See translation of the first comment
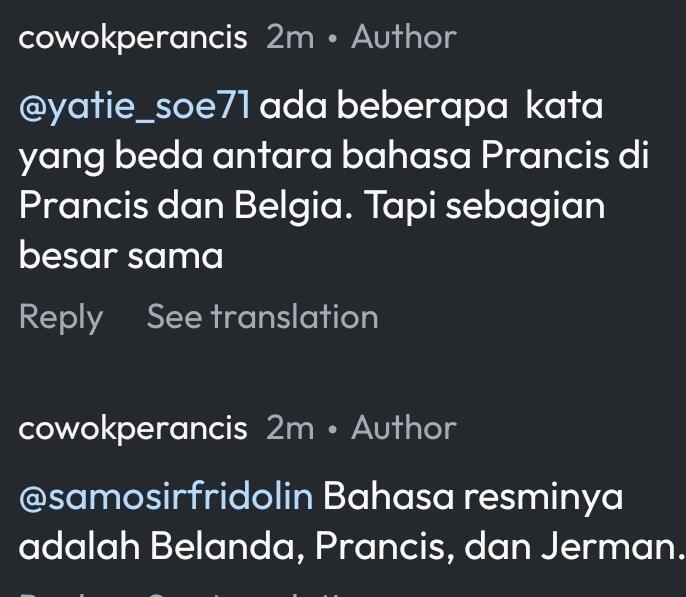This screenshot has width=686, height=597. click(262, 317)
